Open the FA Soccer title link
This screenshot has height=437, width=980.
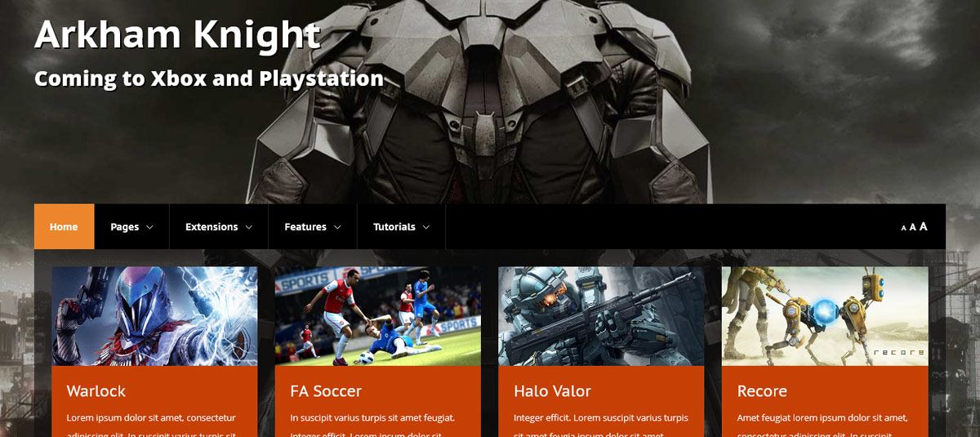[326, 391]
